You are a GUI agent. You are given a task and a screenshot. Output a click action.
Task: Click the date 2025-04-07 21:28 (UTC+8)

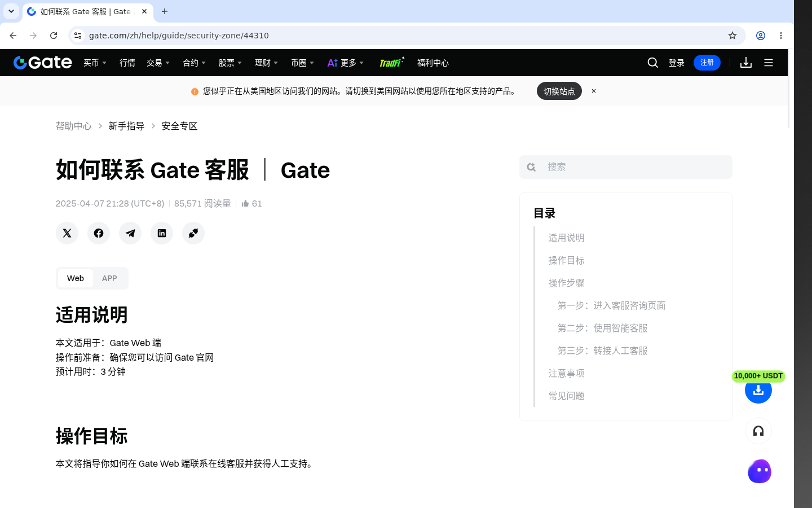click(110, 203)
